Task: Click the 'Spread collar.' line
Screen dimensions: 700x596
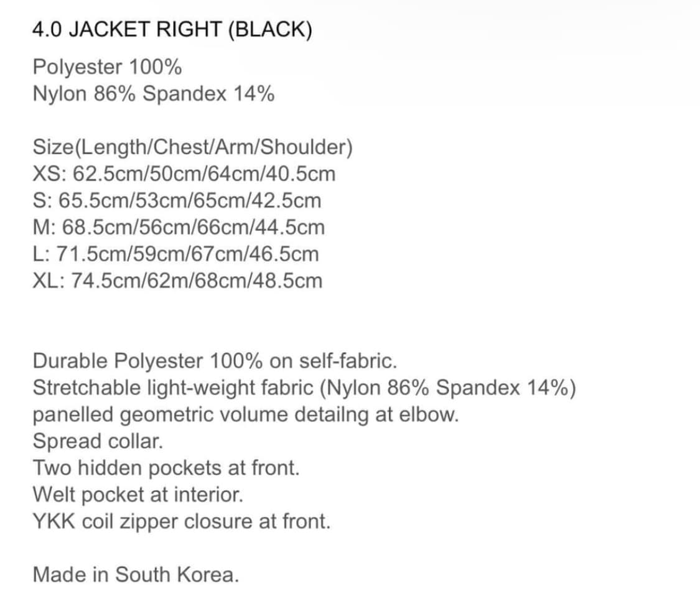Action: pyautogui.click(x=98, y=441)
